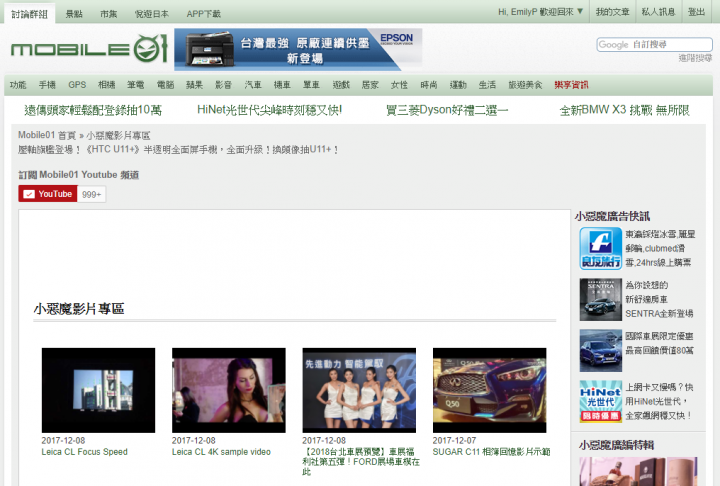Go to Mobile01 首頁 breadcrumb
The image size is (720, 486).
(x=47, y=136)
